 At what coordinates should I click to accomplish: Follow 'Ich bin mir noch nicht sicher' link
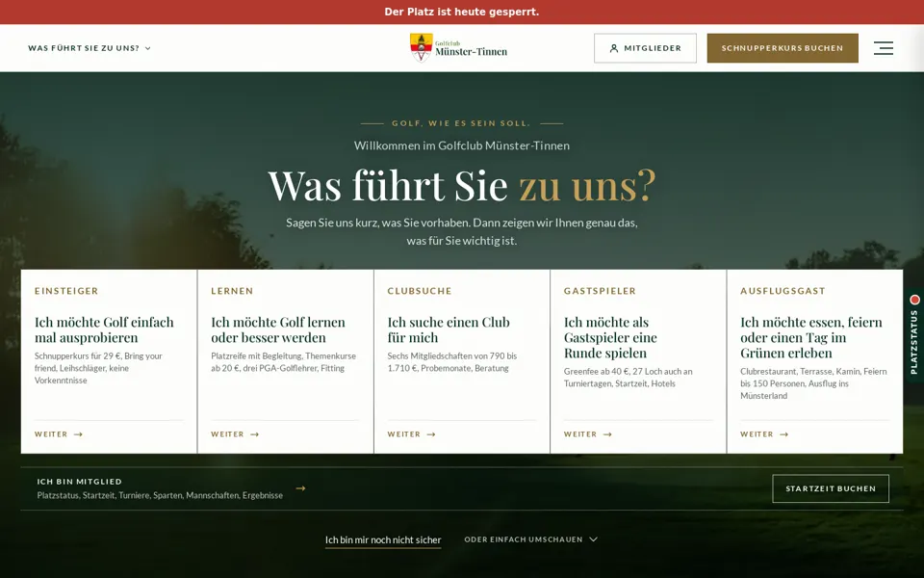click(x=383, y=539)
